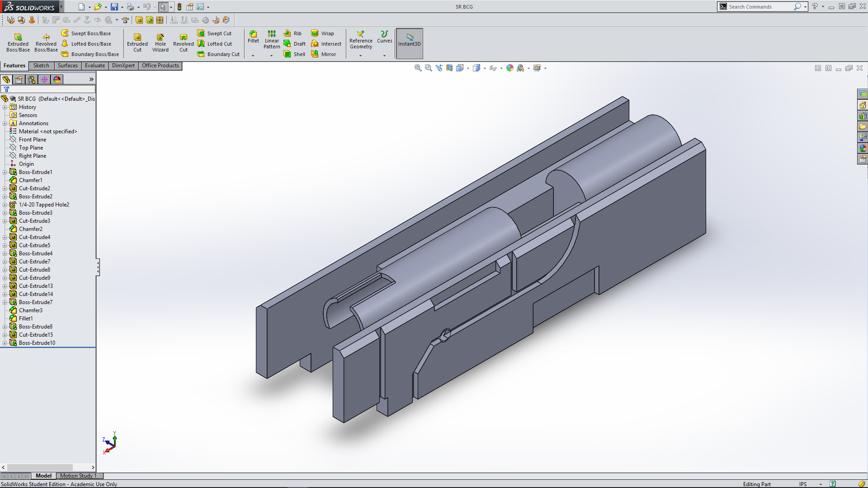Image resolution: width=868 pixels, height=488 pixels.
Task: Open the Fillet dropdown arrow
Action: click(x=253, y=56)
